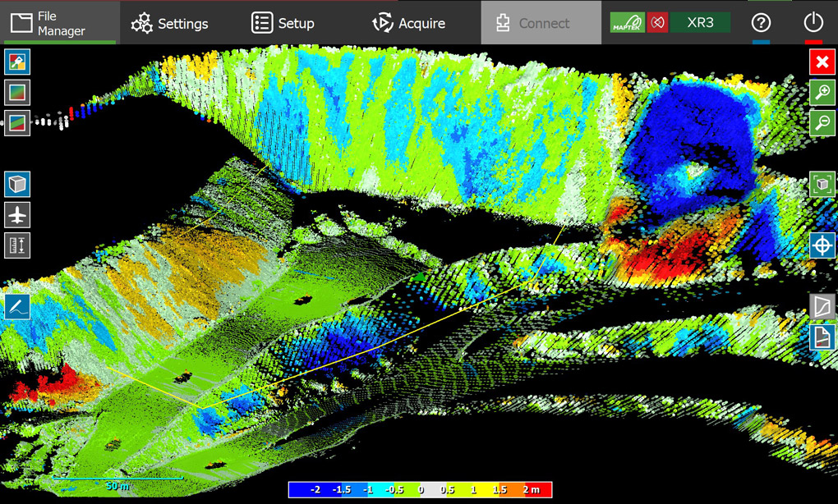
Task: Click the 2 m end of colour legend
Action: pyautogui.click(x=532, y=489)
